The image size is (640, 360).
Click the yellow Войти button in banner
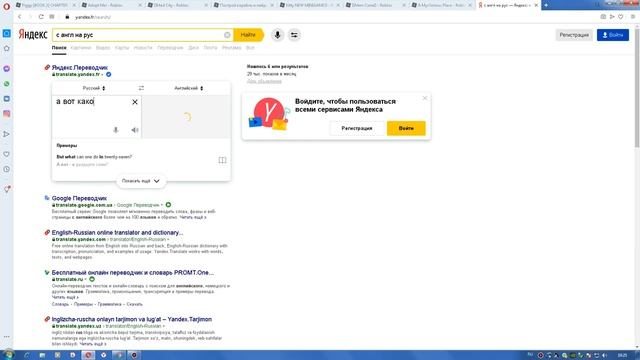[x=406, y=128]
